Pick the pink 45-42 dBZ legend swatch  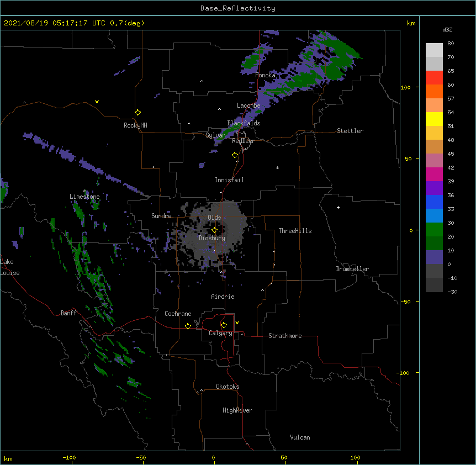(x=434, y=161)
